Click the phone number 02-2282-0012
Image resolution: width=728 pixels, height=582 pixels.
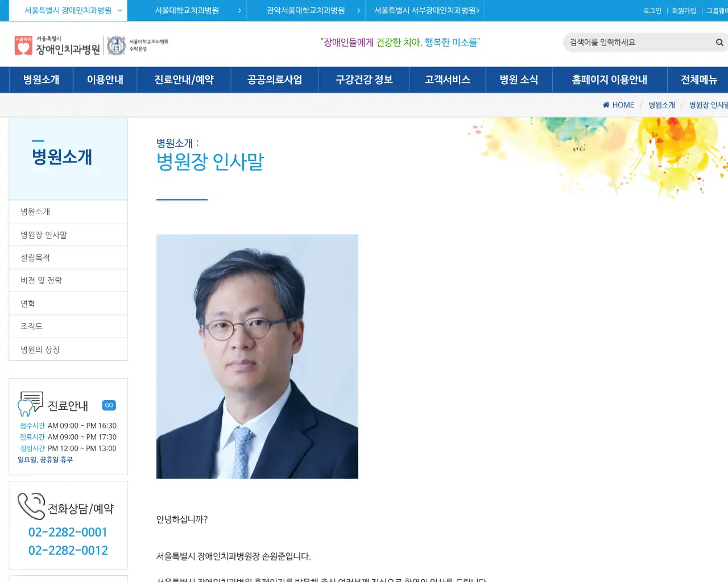pyautogui.click(x=68, y=550)
